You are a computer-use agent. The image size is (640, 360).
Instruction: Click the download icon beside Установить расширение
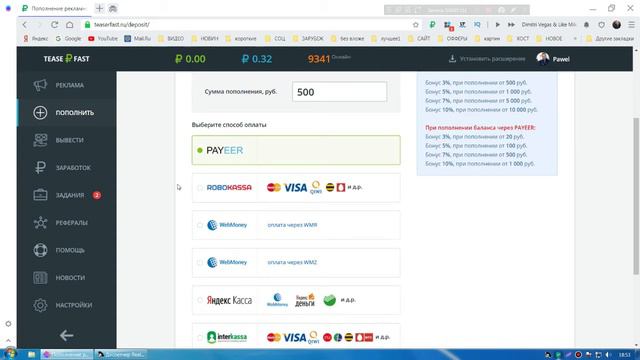(x=452, y=59)
